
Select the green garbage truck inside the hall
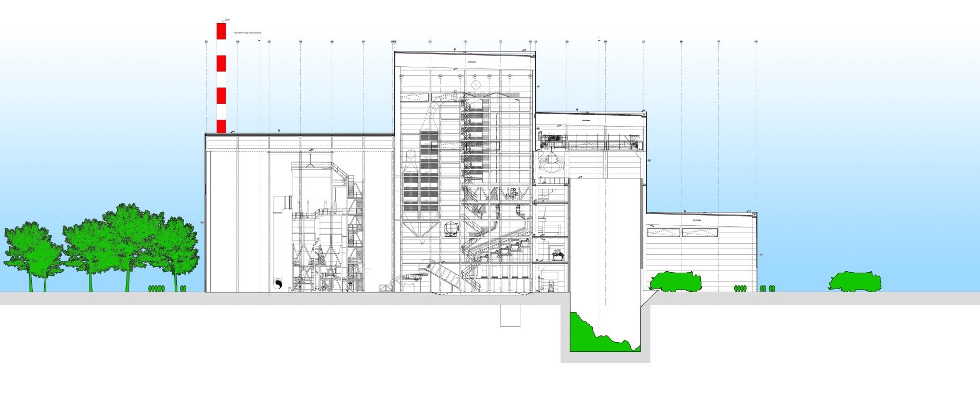675,282
